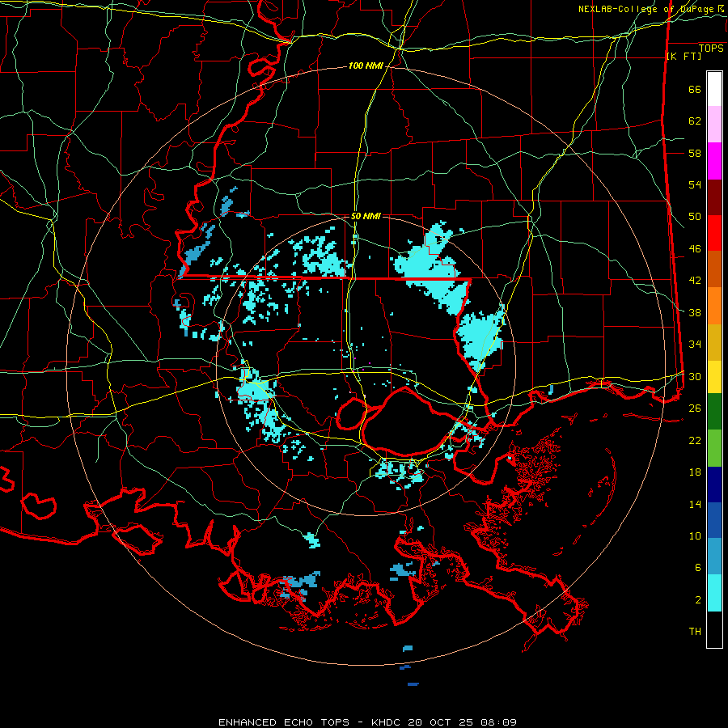
Task: Click the '38' legend value
Action: tap(695, 313)
